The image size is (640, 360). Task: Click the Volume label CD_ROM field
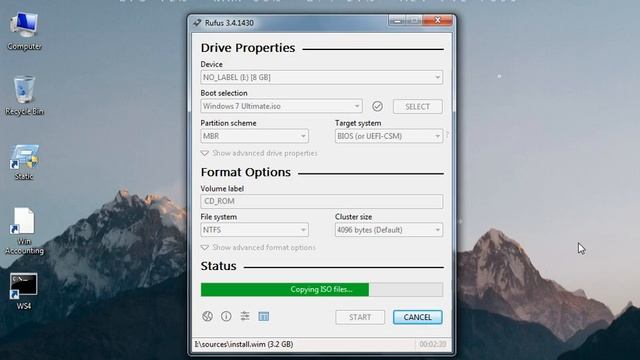[x=322, y=201]
